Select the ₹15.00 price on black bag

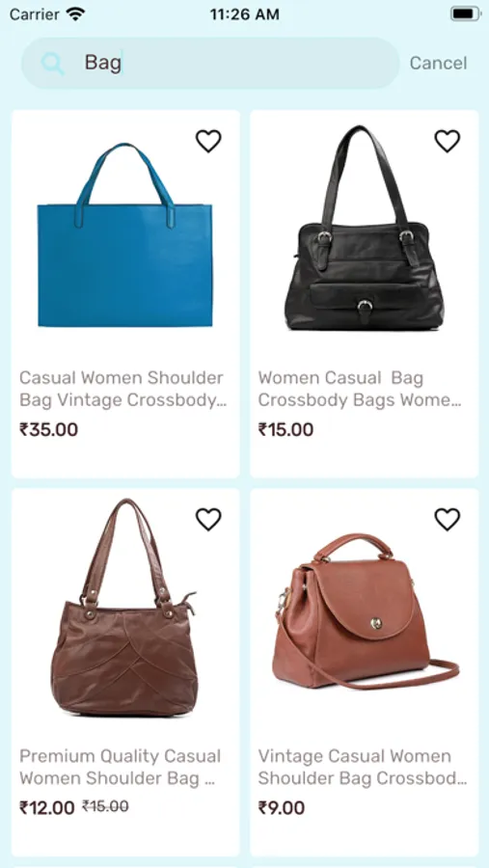(x=285, y=429)
